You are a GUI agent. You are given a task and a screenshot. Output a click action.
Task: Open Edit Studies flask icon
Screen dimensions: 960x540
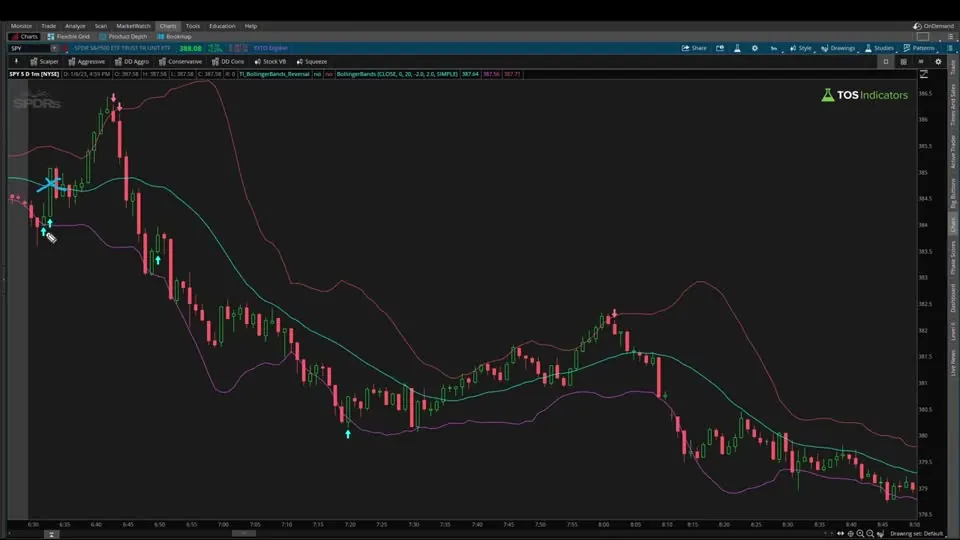tap(737, 48)
